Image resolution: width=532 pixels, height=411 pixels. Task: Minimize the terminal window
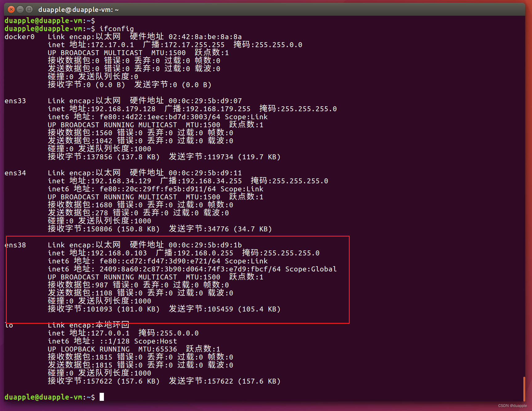tap(20, 9)
